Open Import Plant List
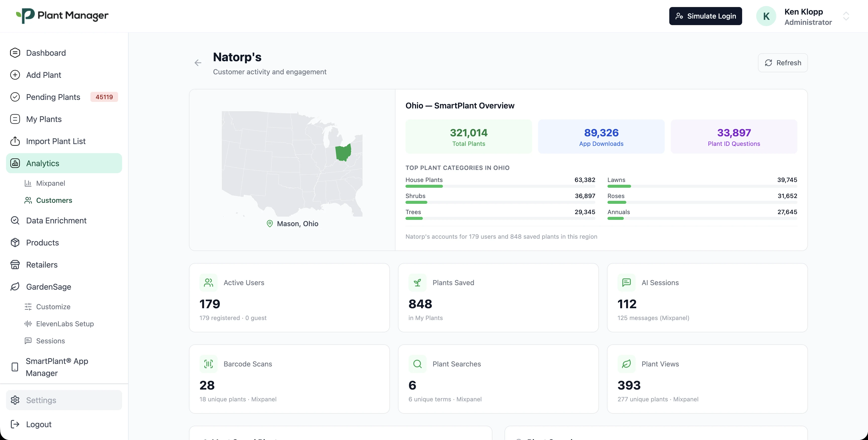 pyautogui.click(x=64, y=141)
